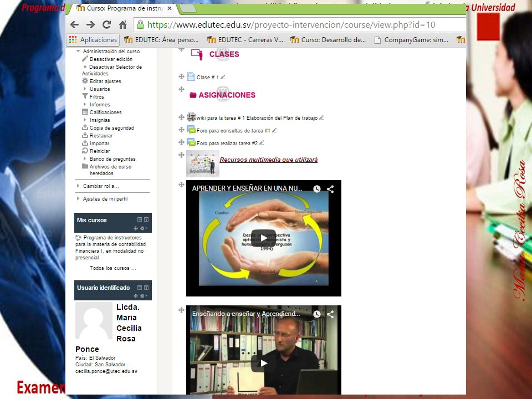The width and height of the screenshot is (532, 399).
Task: Expand the Insignias tree node
Action: tap(85, 120)
